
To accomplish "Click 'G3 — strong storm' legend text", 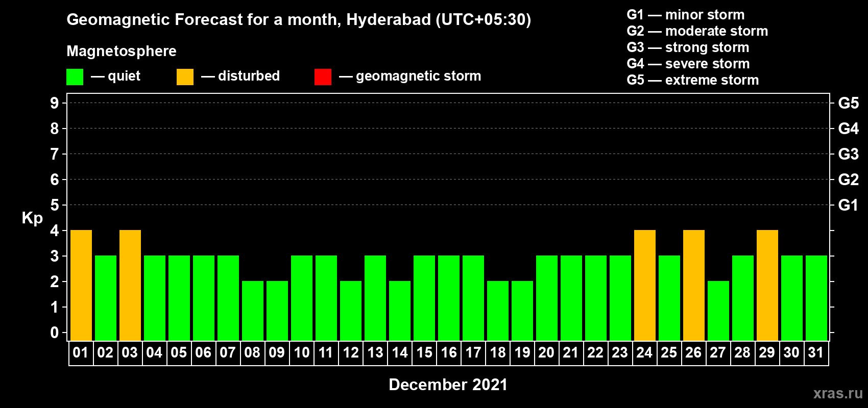I will point(688,47).
